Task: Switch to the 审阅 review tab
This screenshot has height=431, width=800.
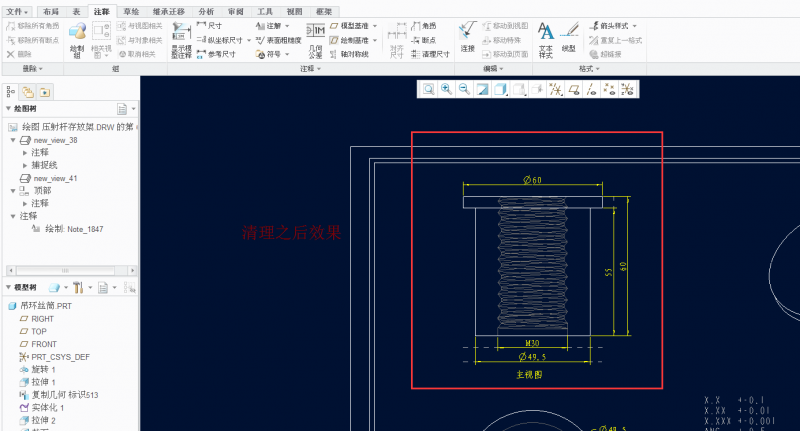Action: (x=236, y=11)
